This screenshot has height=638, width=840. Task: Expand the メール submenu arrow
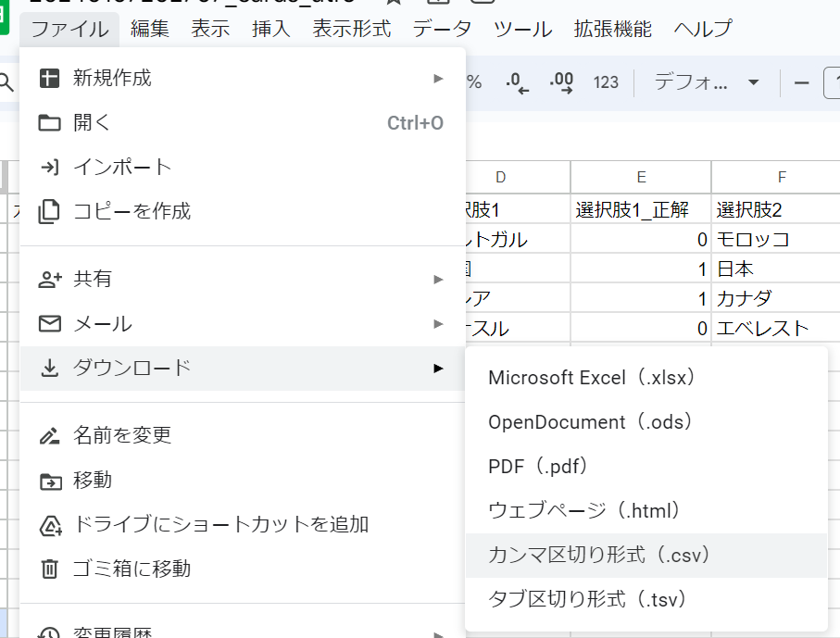coord(438,323)
